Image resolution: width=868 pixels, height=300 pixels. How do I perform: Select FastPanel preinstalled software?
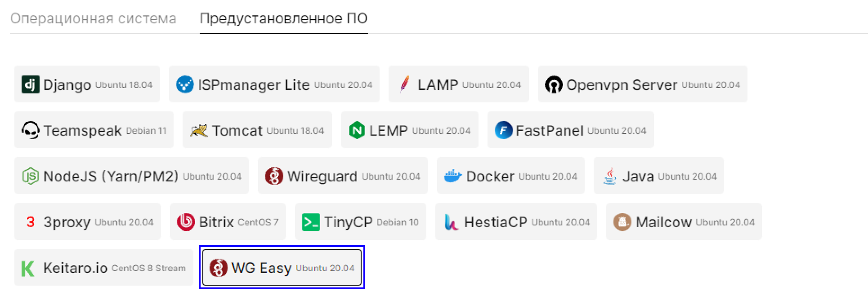[570, 130]
